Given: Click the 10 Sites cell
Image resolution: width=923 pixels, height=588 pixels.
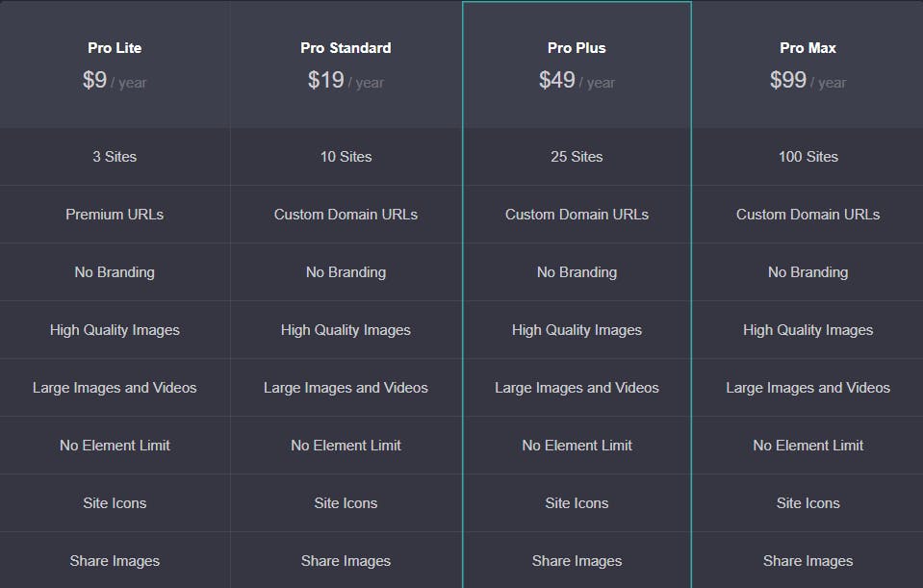Looking at the screenshot, I should click(x=346, y=157).
